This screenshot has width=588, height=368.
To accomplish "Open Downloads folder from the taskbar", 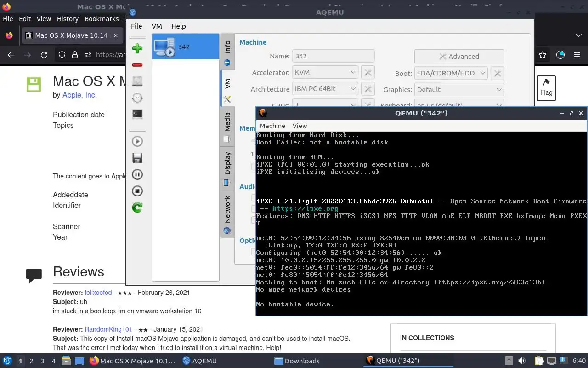I will click(297, 361).
